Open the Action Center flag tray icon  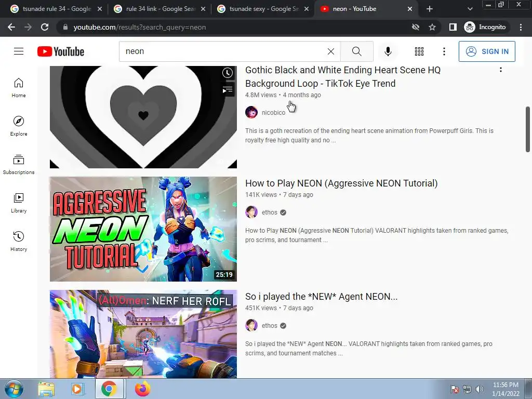tap(455, 389)
